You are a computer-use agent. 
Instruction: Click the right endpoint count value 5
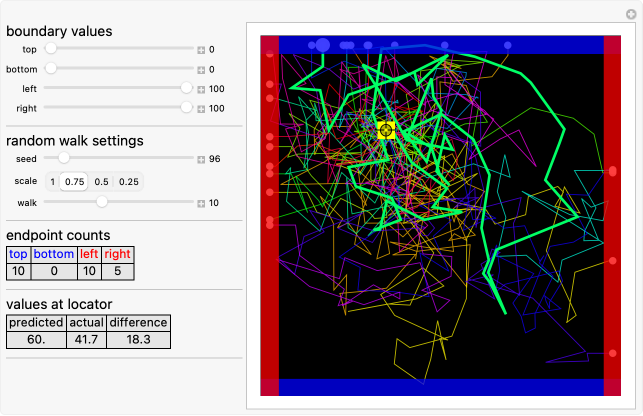click(118, 271)
